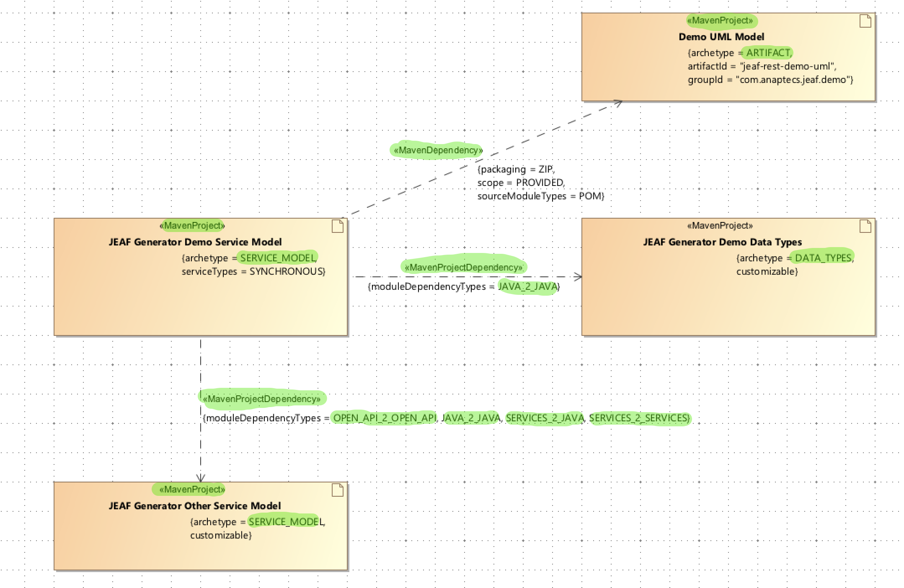This screenshot has height=588, width=904.
Task: Click the OPEN_API_2_OPEN_API dependency type
Action: tap(385, 418)
